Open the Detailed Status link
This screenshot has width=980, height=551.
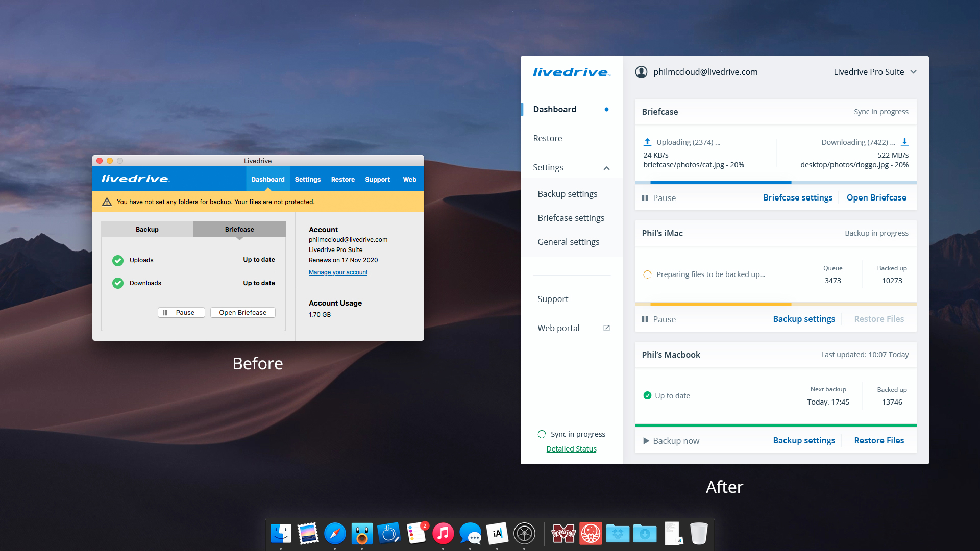tap(571, 449)
